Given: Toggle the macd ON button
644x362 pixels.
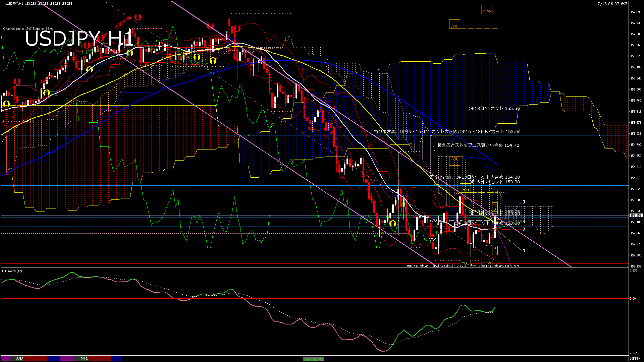Looking at the screenshot, I should [314, 359].
